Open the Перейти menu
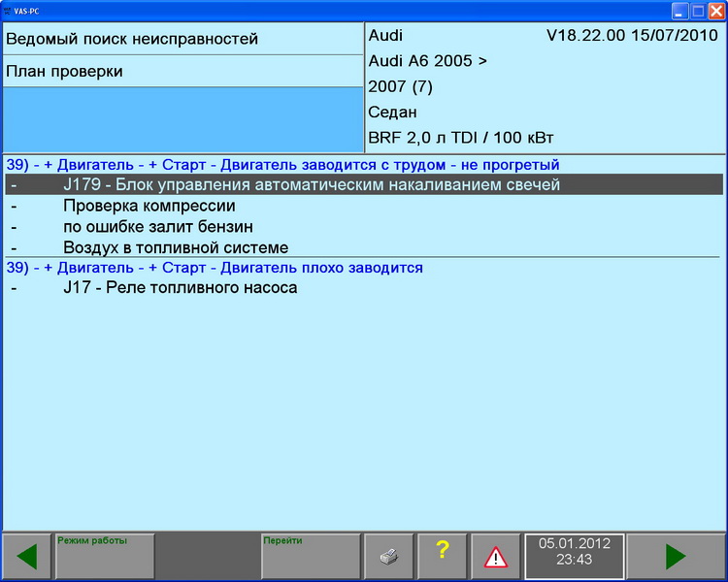Viewport: 728px width, 582px height. 311,556
